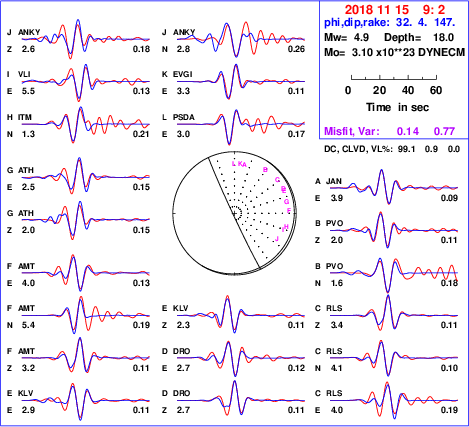This screenshot has width=469, height=427.
Task: Select the ATH Z waveform
Action: tap(86, 220)
